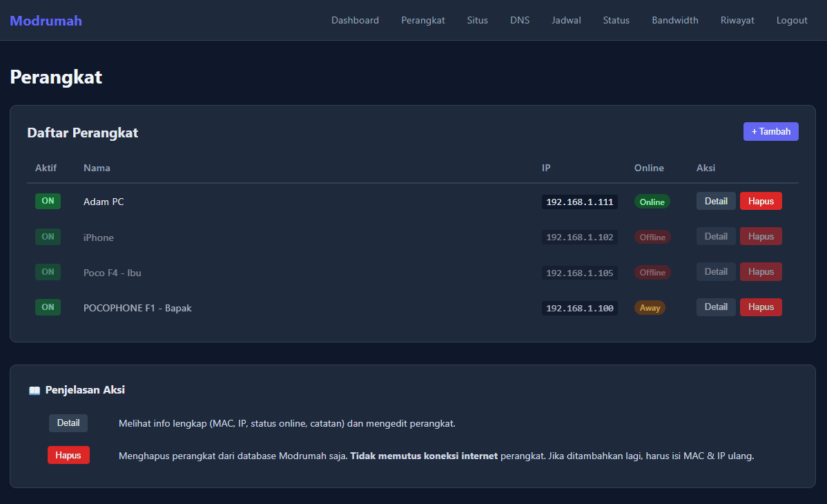Click the Melihat info lengkap description
The image size is (827, 504).
tap(287, 423)
